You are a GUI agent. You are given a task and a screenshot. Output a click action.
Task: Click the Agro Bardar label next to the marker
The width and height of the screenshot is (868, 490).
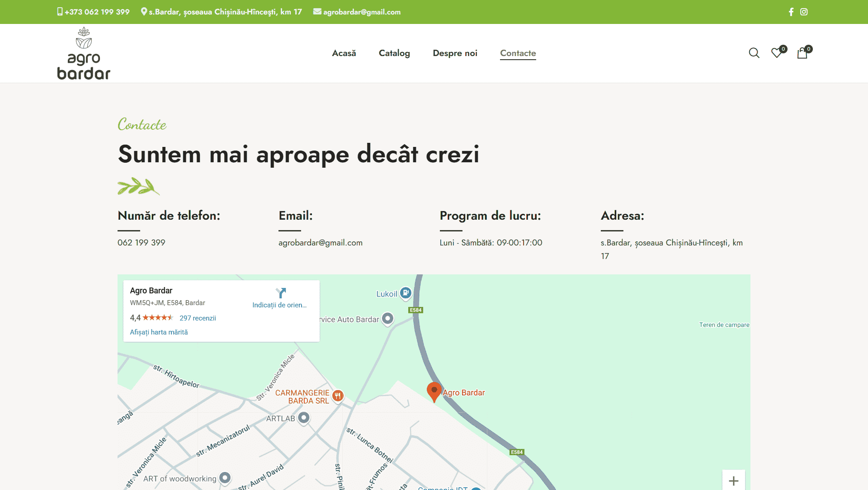tap(464, 393)
